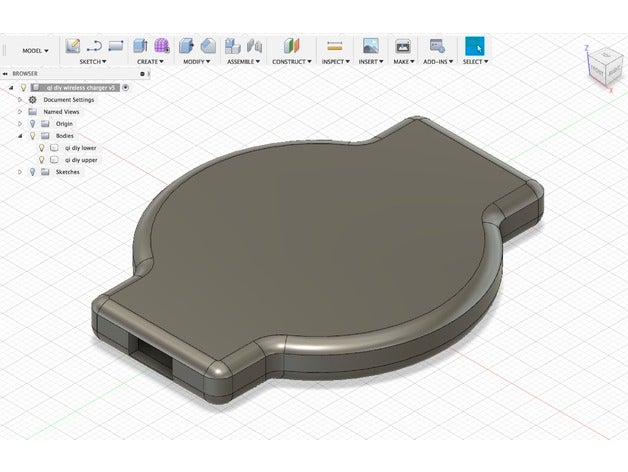Expand the Origin folder node

pyautogui.click(x=20, y=124)
